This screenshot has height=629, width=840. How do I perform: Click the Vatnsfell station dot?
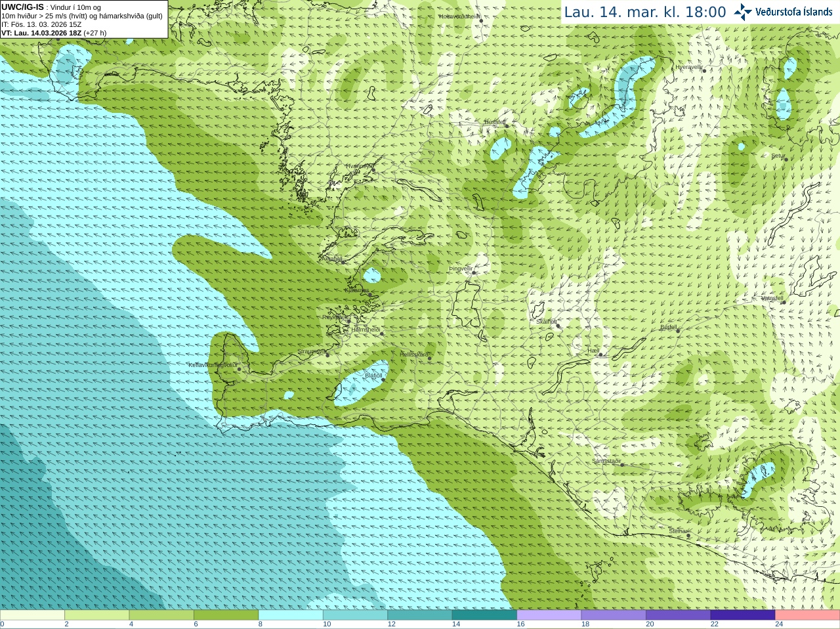pyautogui.click(x=783, y=302)
